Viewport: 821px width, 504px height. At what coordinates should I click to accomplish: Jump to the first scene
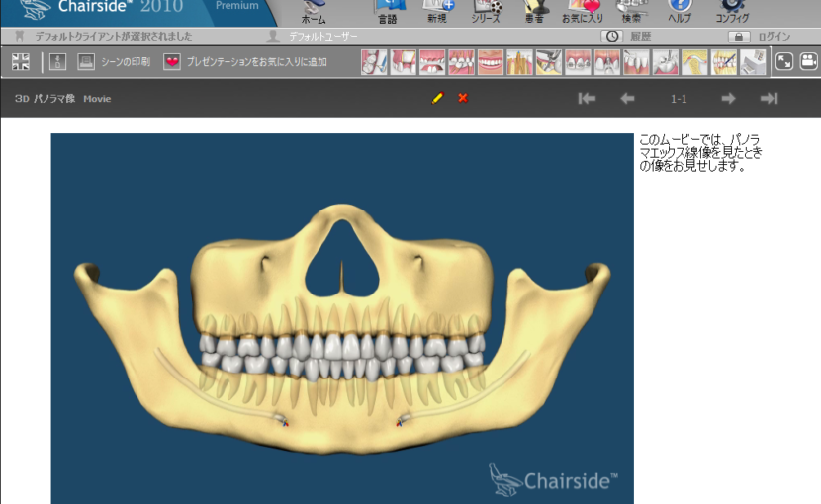point(587,98)
